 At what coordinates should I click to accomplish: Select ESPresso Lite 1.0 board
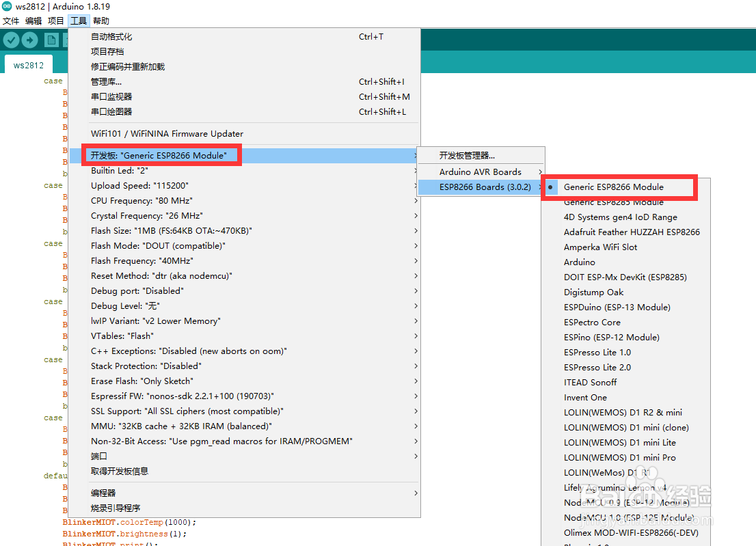coord(626,353)
